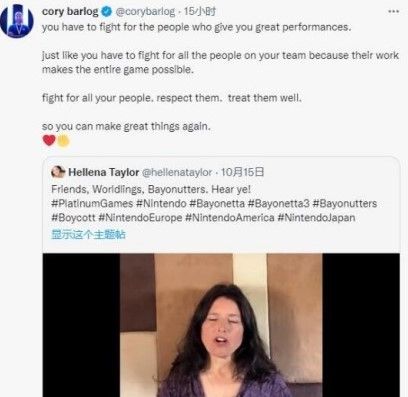The width and height of the screenshot is (408, 397).
Task: Click the #NintendoAmerica hashtag
Action: [230, 218]
